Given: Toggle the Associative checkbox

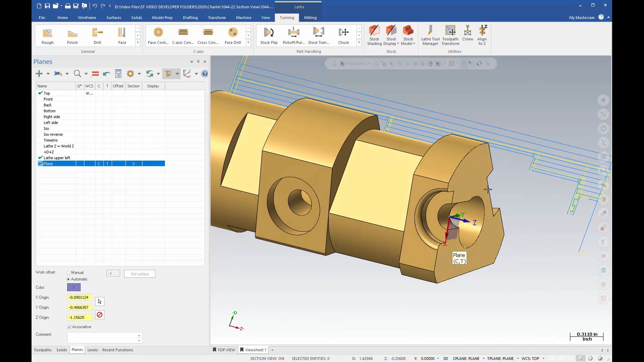Looking at the screenshot, I should [x=69, y=327].
